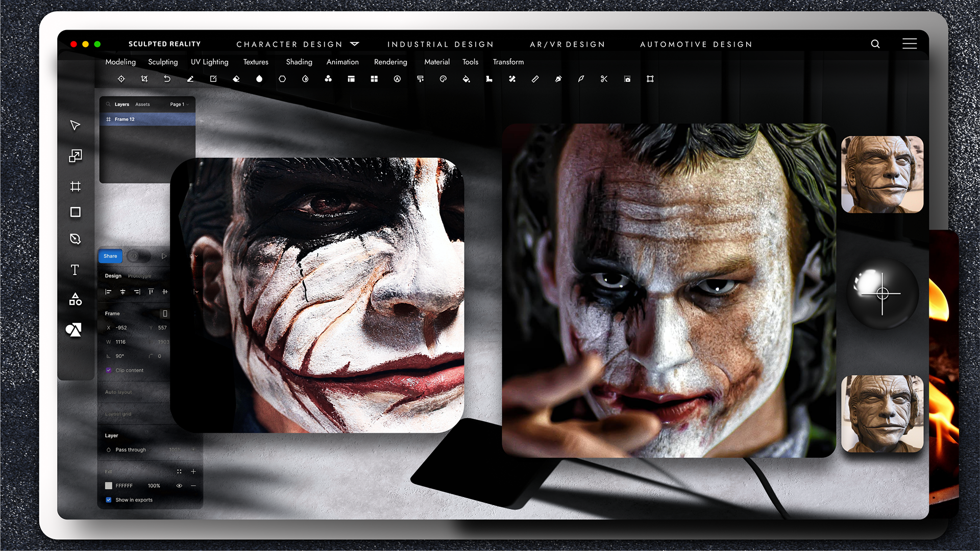Click the frame grid tool in sidebar

(75, 187)
